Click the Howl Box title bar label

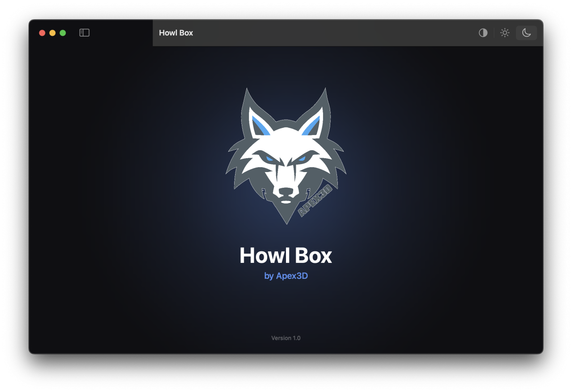tap(176, 33)
